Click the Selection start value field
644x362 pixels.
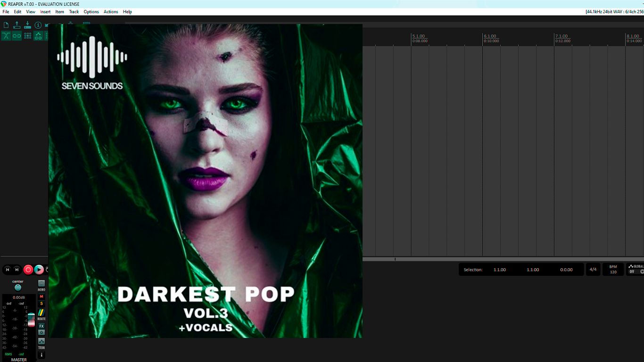coord(500,270)
